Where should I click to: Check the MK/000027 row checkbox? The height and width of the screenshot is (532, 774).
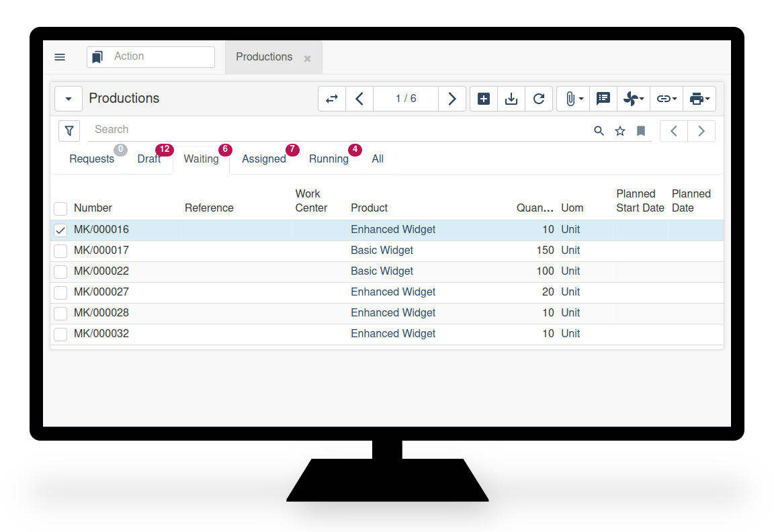(x=60, y=293)
